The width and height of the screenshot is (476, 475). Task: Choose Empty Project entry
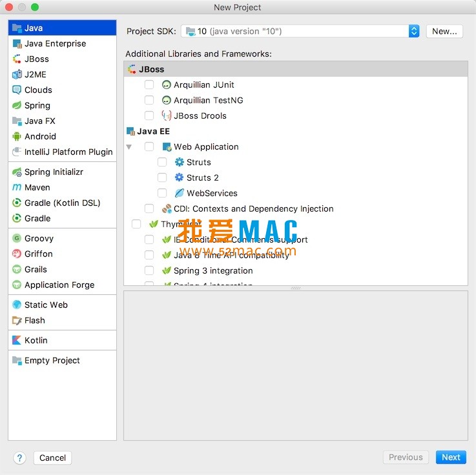[62, 360]
